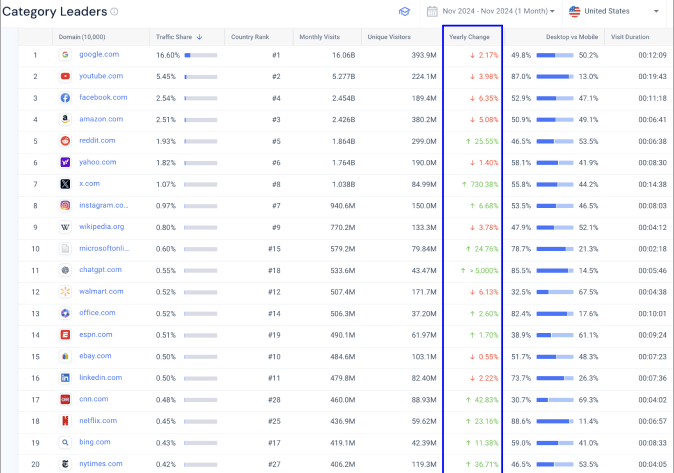The image size is (674, 473).
Task: Click the yahoo.com favicon
Action: tap(65, 162)
